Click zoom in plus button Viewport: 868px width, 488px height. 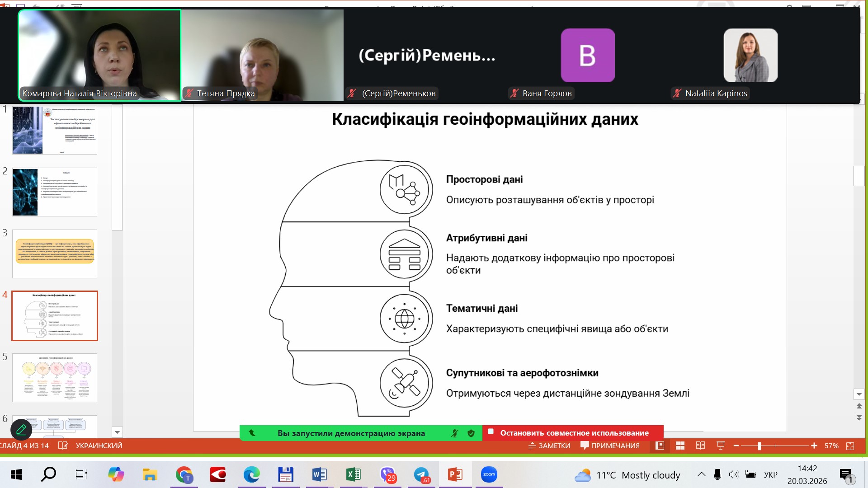(814, 446)
